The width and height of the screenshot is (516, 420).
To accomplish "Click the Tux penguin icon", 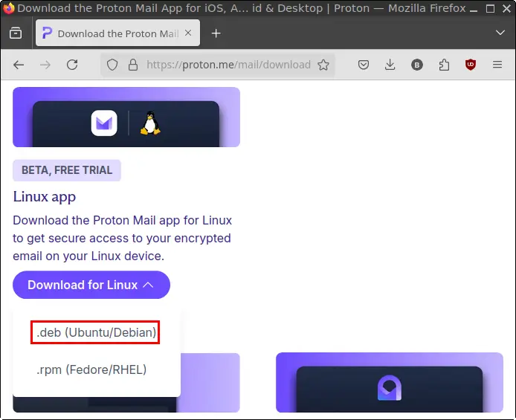I will click(x=150, y=123).
